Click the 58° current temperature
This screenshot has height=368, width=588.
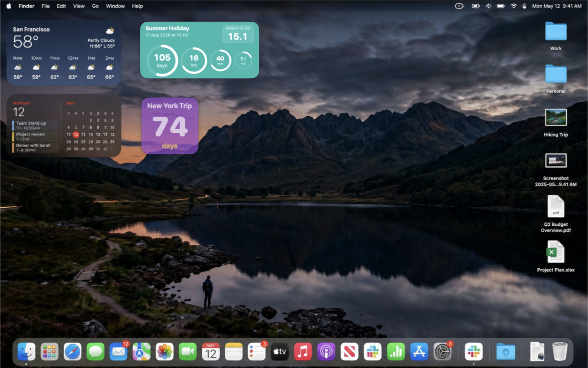[x=25, y=42]
